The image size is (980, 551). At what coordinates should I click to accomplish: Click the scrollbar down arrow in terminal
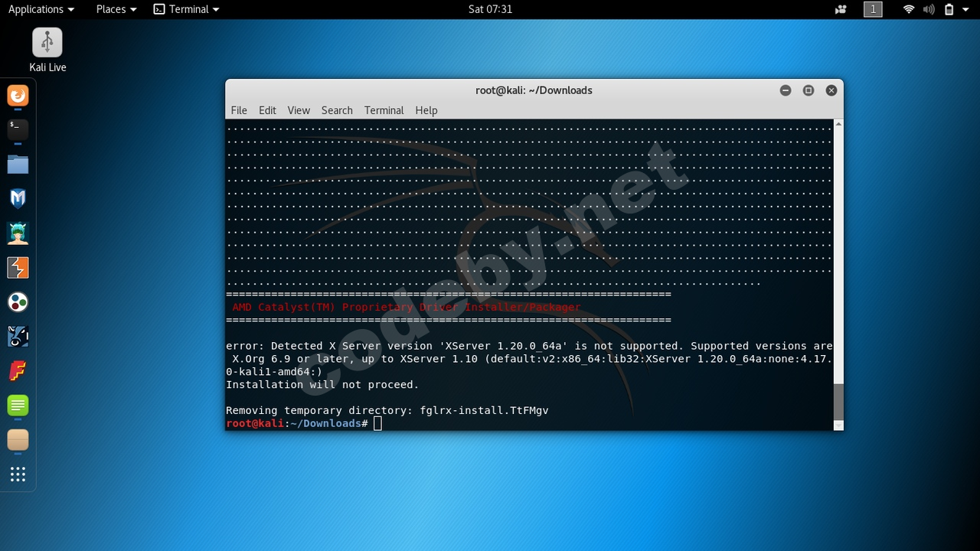[838, 425]
